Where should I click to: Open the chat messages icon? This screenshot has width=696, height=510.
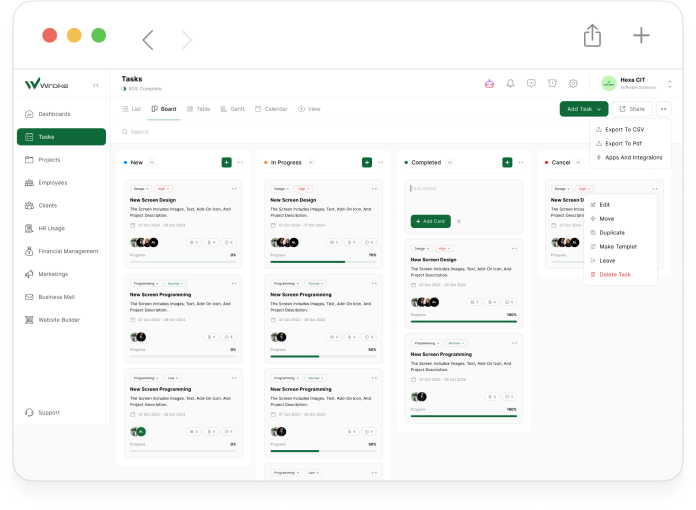[531, 83]
